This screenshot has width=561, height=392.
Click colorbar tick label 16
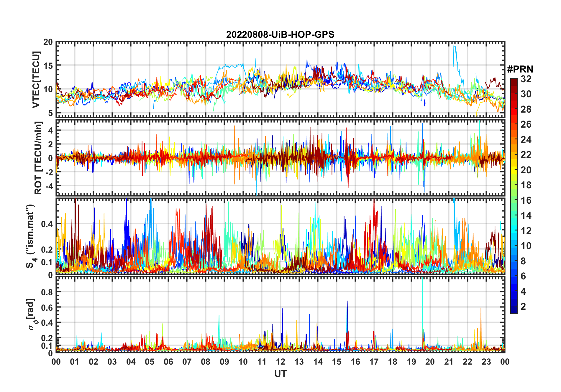[x=526, y=200]
